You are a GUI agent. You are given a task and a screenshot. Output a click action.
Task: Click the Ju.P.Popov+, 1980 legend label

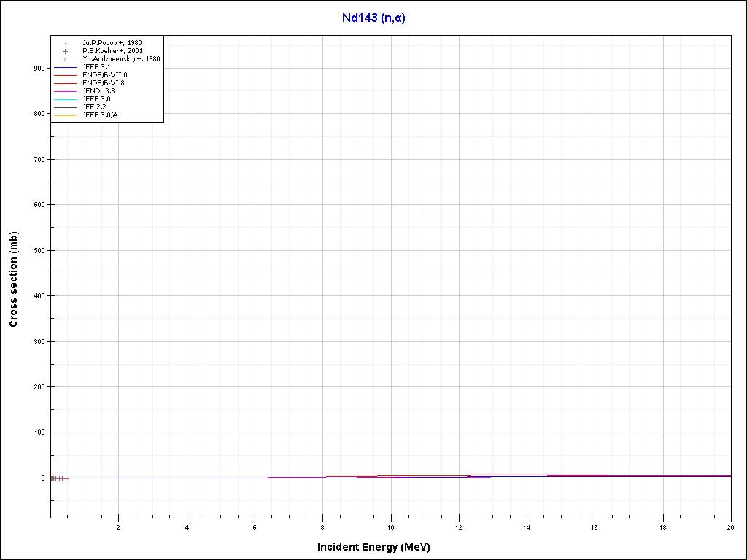click(x=112, y=43)
